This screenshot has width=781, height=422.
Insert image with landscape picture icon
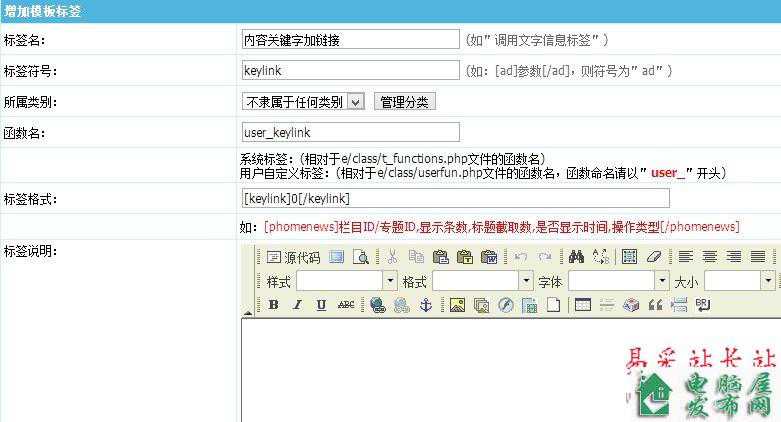coord(457,304)
